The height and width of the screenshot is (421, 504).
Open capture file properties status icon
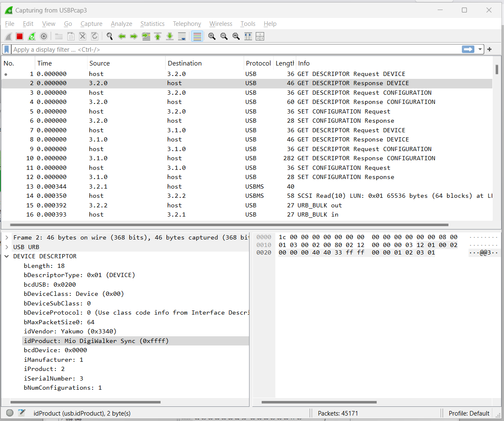coord(22,413)
